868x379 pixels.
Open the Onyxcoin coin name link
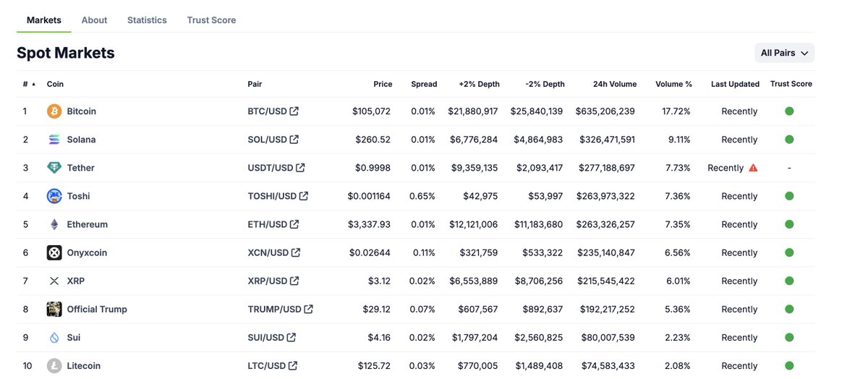[x=87, y=252]
